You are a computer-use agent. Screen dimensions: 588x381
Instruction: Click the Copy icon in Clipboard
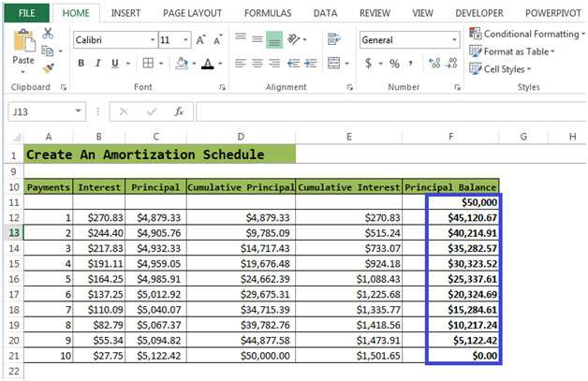[47, 51]
